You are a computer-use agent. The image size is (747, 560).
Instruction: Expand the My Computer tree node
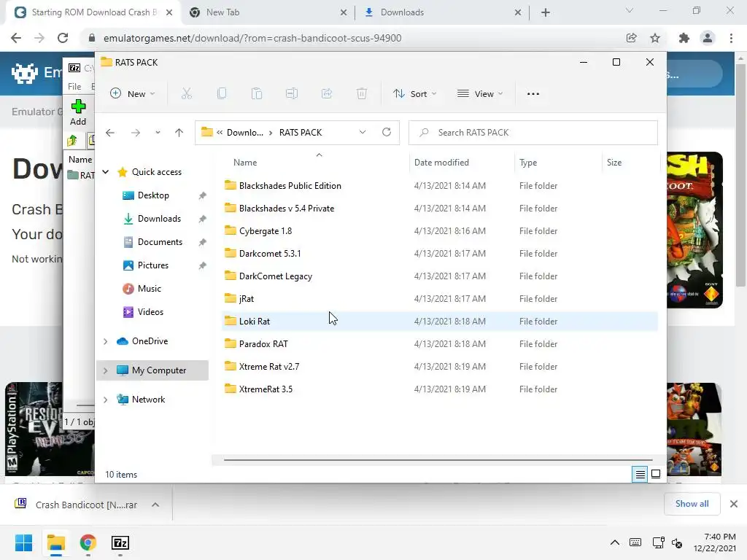coord(105,370)
